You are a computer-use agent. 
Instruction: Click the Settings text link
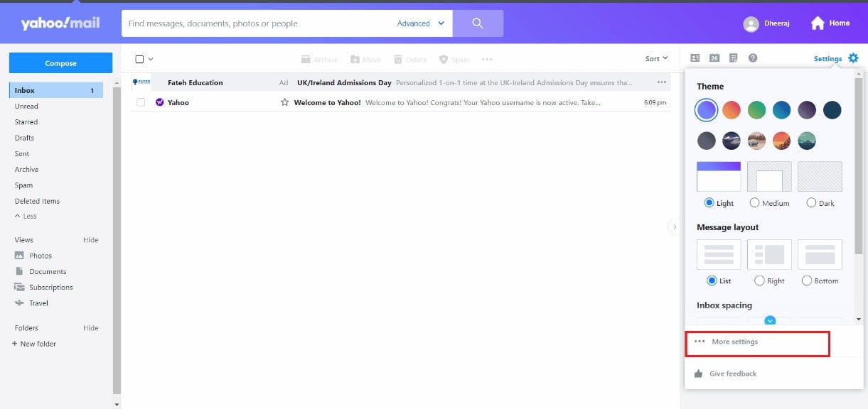click(827, 59)
